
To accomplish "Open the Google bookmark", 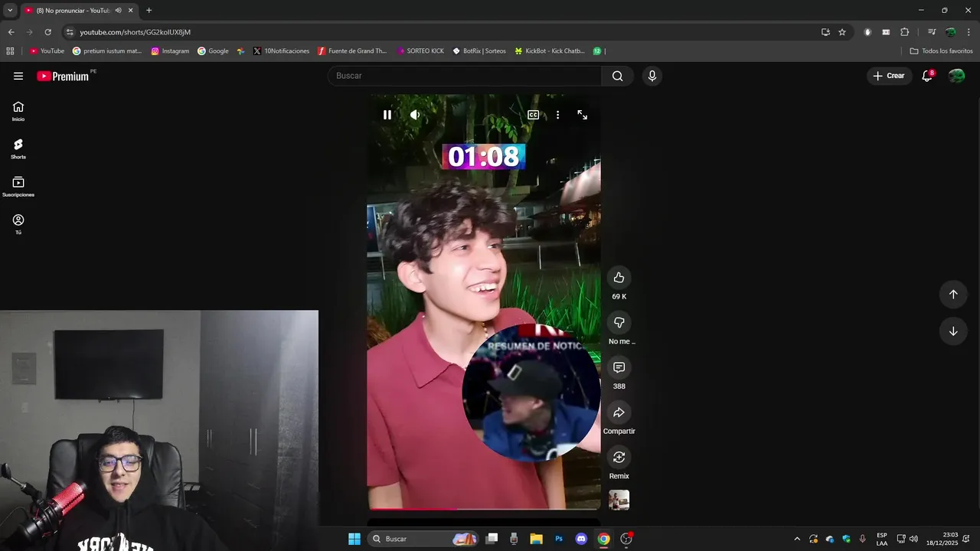I will coord(213,51).
